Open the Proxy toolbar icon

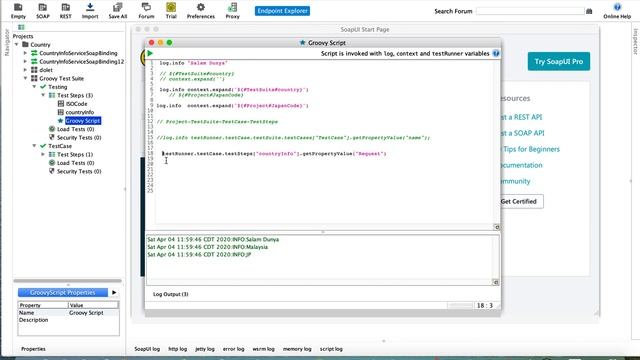[232, 11]
